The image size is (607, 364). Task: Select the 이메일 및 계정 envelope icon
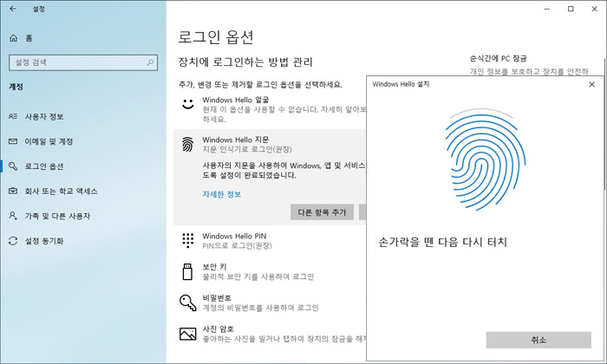[13, 141]
